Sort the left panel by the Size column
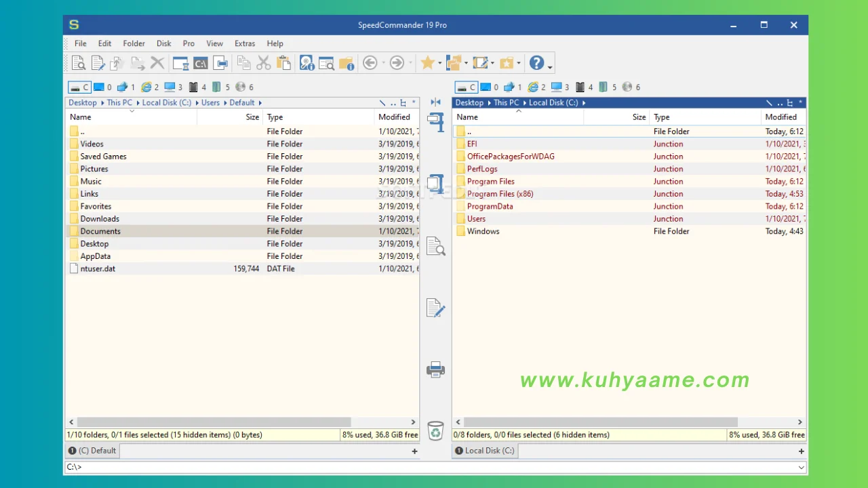The height and width of the screenshot is (488, 868). (230, 117)
